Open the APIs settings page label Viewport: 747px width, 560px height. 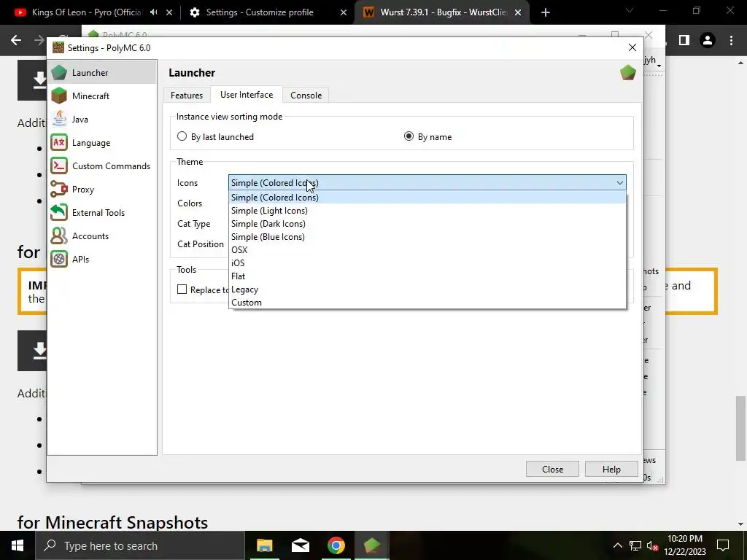tap(80, 259)
